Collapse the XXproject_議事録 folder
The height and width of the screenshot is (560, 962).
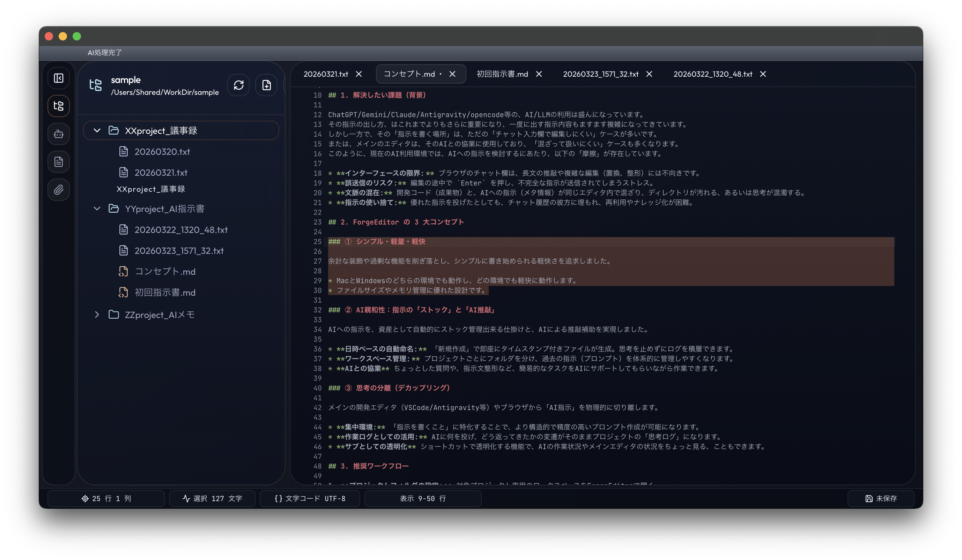pyautogui.click(x=97, y=130)
